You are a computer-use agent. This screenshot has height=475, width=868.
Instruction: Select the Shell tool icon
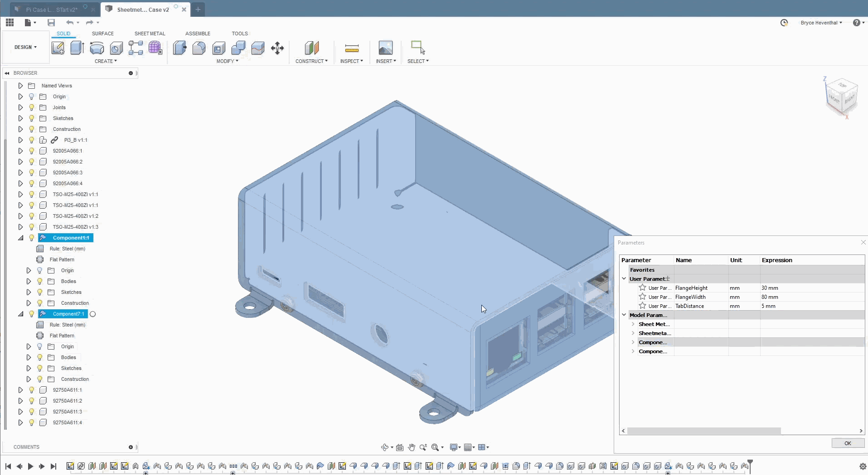click(x=218, y=48)
